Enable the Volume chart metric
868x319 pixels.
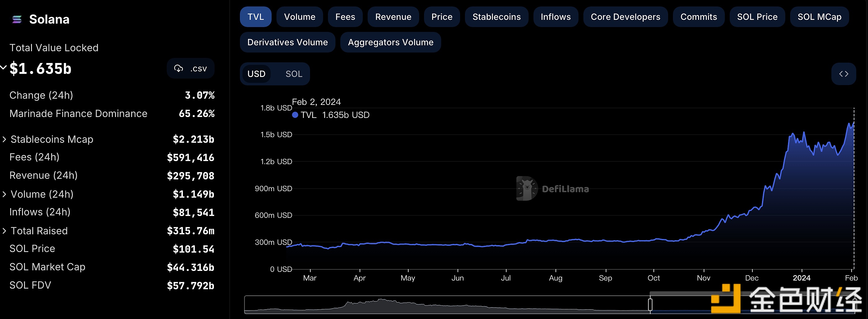click(299, 17)
